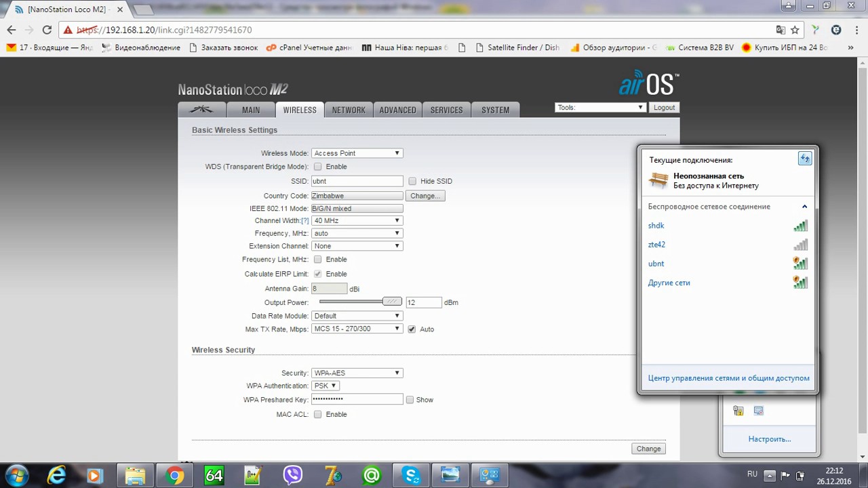
Task: Open the Security dropdown
Action: [357, 373]
